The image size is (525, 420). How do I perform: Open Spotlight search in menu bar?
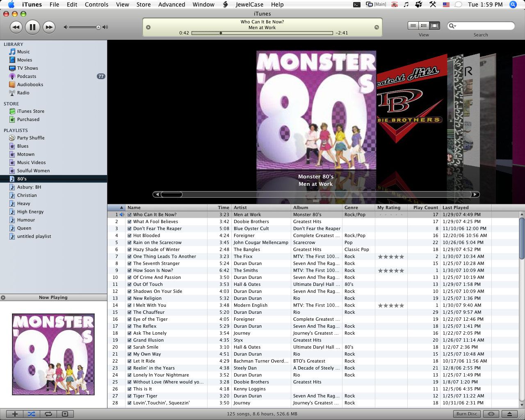513,5
